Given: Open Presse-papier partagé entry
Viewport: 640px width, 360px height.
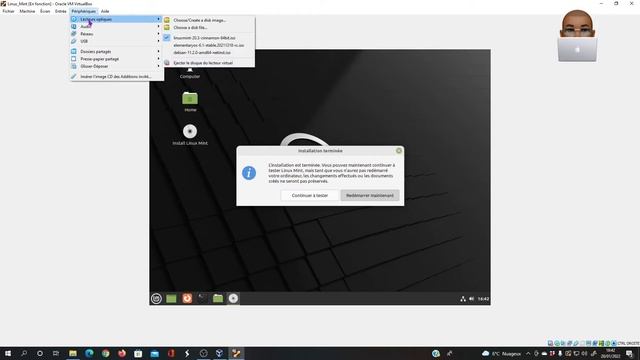Looking at the screenshot, I should (x=116, y=59).
